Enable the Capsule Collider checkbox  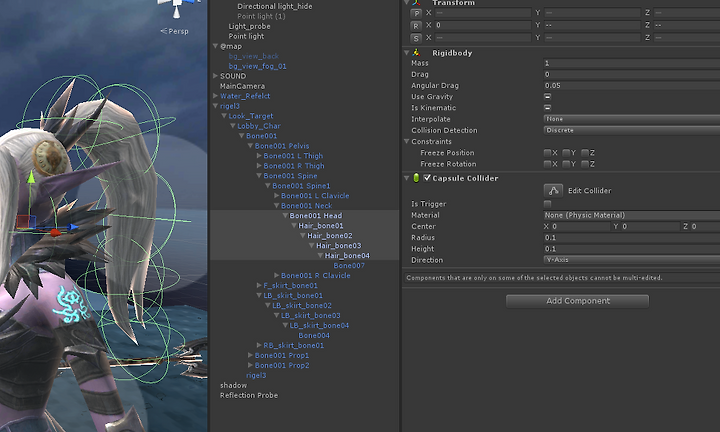tap(427, 178)
